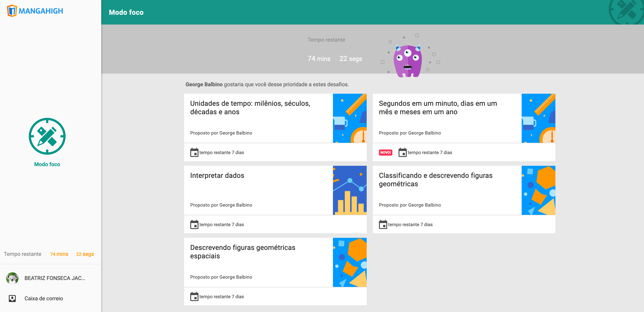Click bar chart thumbnail on Interpretar dados card
This screenshot has width=644, height=312.
click(x=349, y=190)
